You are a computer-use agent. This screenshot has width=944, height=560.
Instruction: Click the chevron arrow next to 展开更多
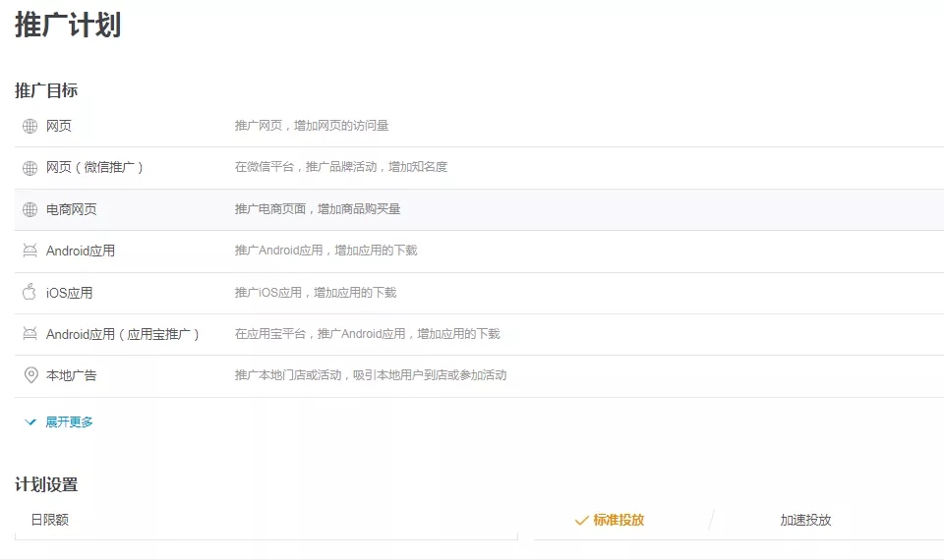[30, 422]
